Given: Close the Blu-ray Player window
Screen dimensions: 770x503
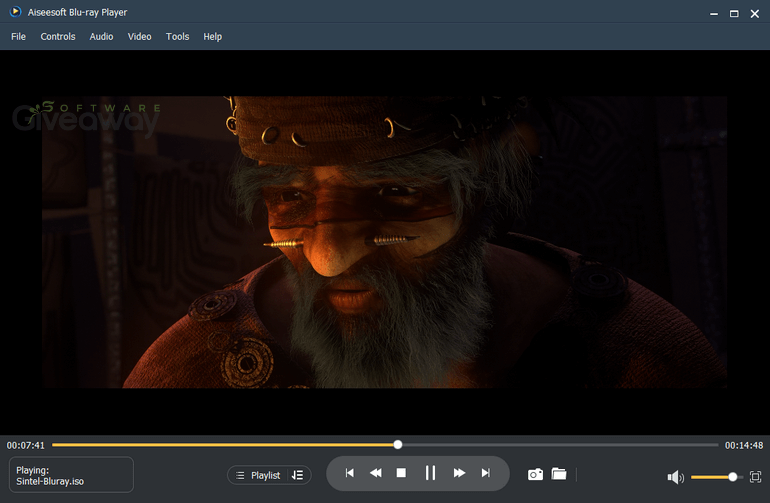Looking at the screenshot, I should pos(755,14).
